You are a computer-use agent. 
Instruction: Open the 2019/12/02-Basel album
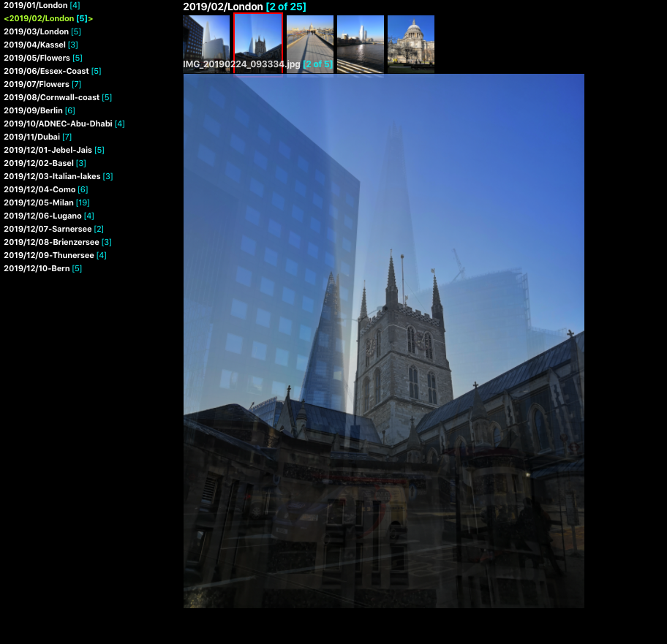pyautogui.click(x=45, y=164)
